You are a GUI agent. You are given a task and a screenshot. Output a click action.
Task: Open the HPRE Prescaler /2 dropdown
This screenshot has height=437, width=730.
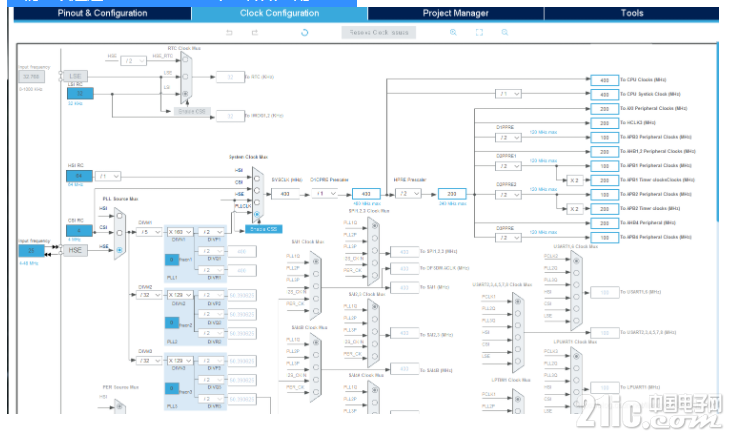click(x=408, y=194)
